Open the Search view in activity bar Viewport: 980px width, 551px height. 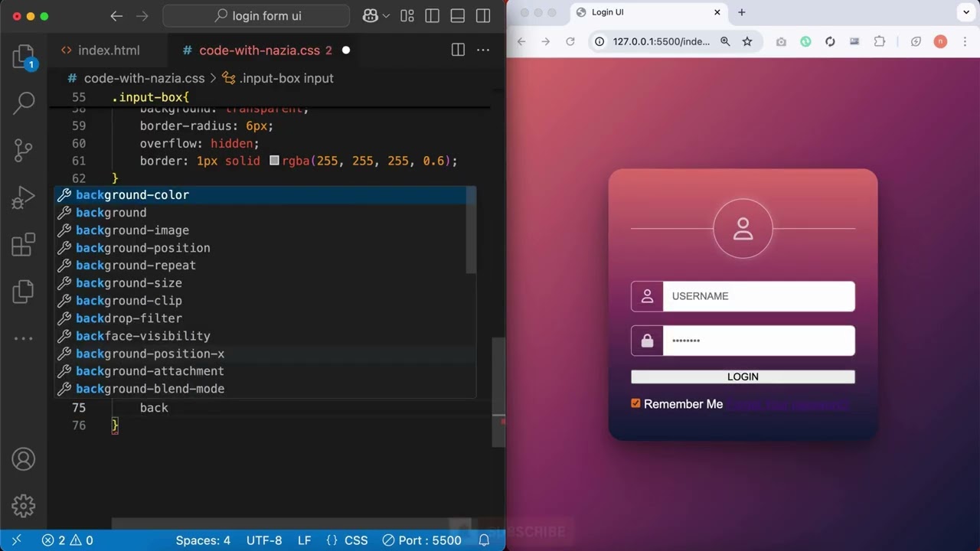click(x=24, y=103)
